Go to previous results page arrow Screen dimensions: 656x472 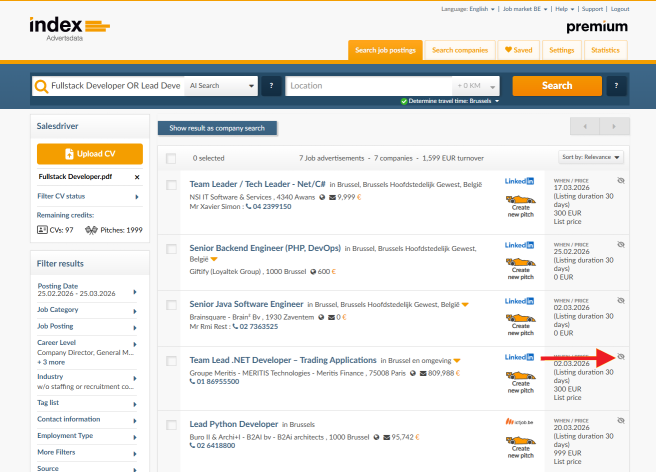[x=585, y=126]
